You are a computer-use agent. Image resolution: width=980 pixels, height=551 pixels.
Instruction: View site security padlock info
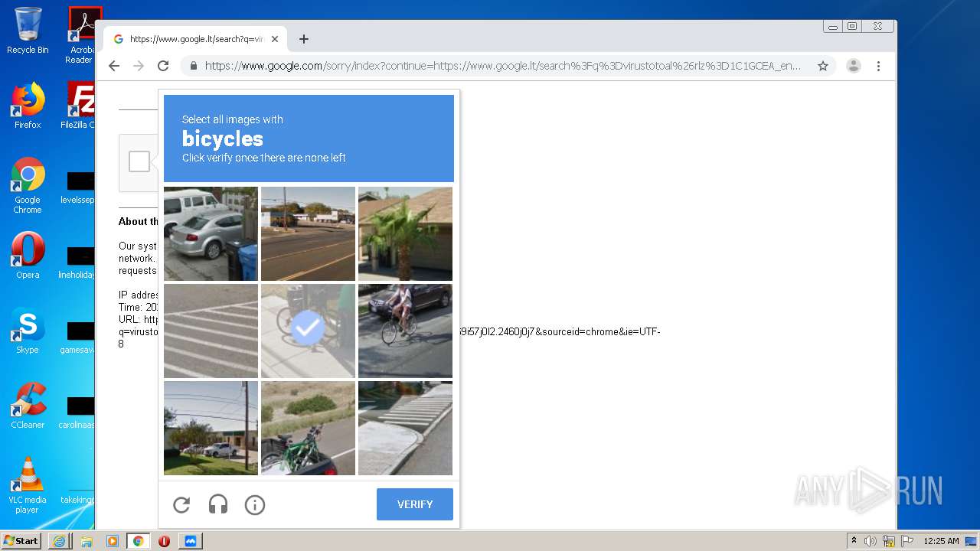pos(194,66)
